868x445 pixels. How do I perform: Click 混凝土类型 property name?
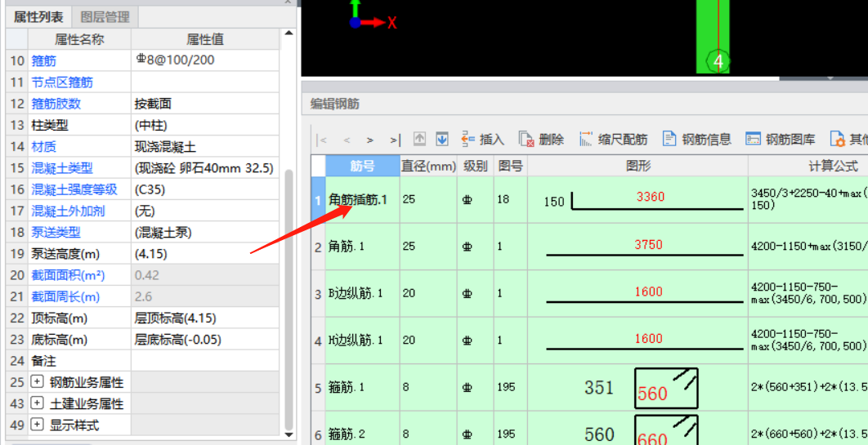[x=62, y=168]
